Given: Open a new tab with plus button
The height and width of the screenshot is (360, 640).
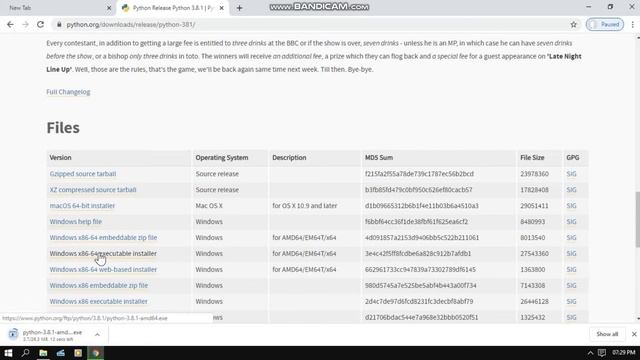Looking at the screenshot, I should (239, 8).
